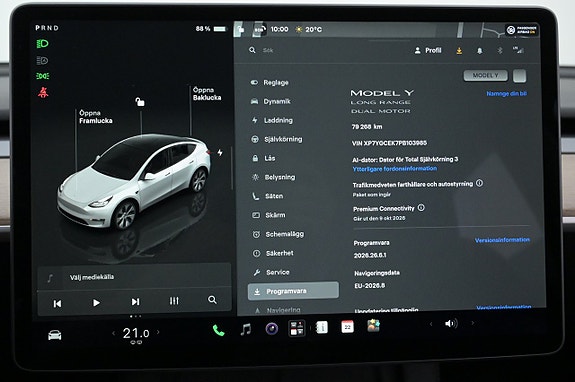575x382 pixels.
Task: Open car controls icon in bottom bar
Action: 55,335
